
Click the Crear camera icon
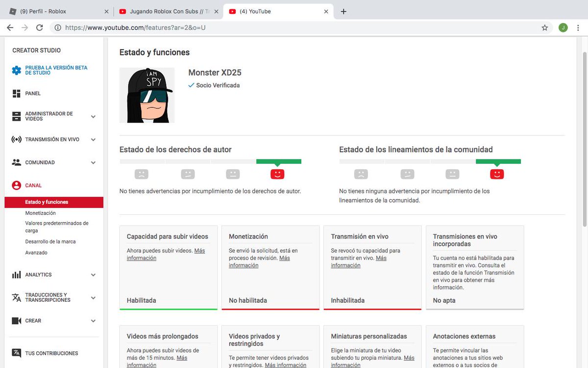[x=17, y=320]
